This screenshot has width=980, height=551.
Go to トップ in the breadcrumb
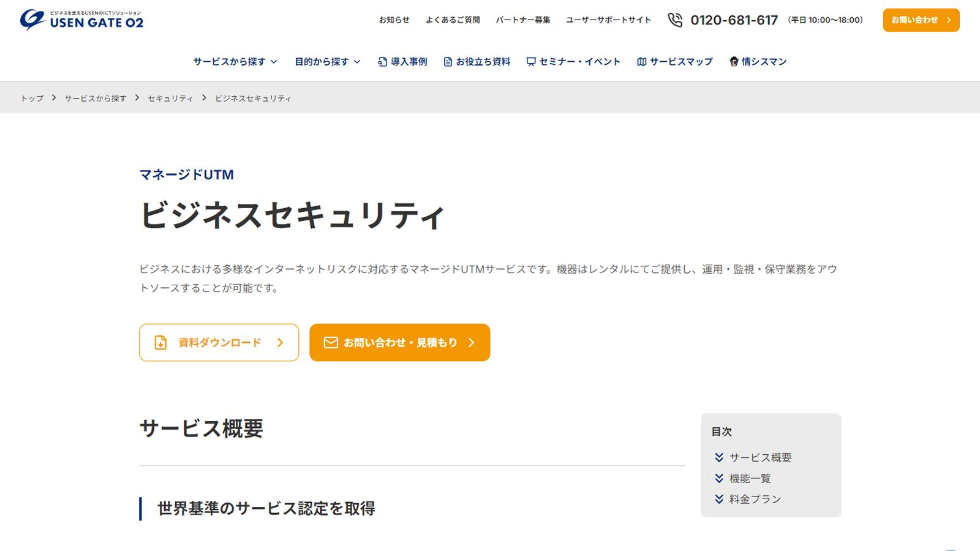click(32, 99)
